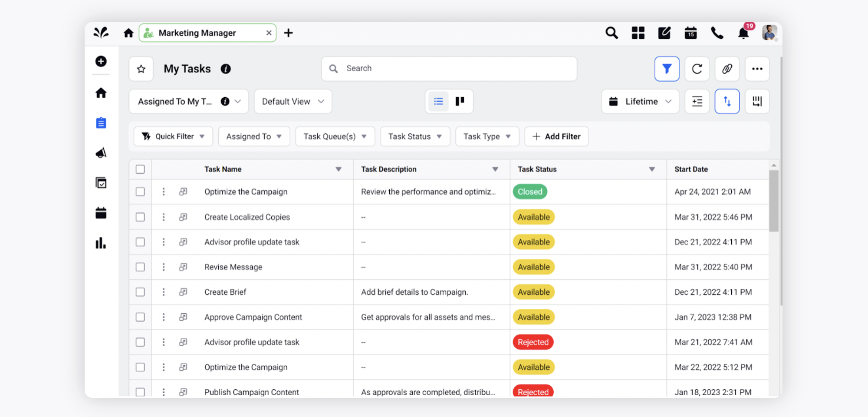Viewport: 868px width, 417px height.
Task: Open user profile avatar
Action: tap(769, 33)
